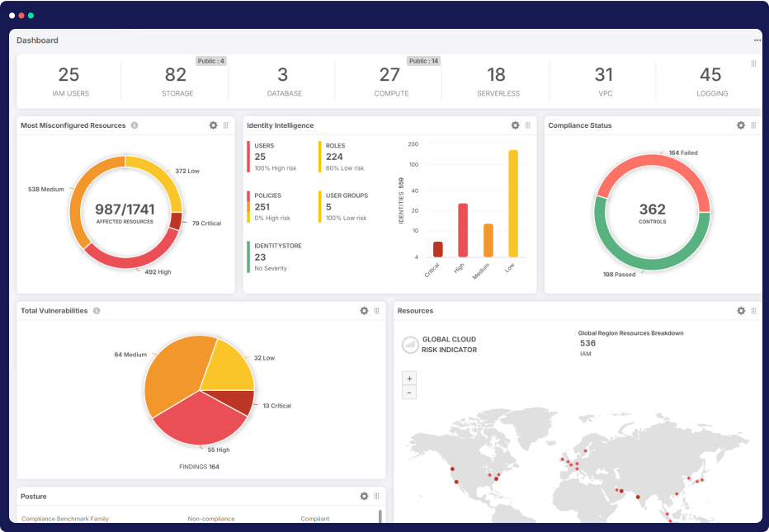The width and height of the screenshot is (769, 532).
Task: Click Identity Intelligence settings gear icon
Action: 516,125
